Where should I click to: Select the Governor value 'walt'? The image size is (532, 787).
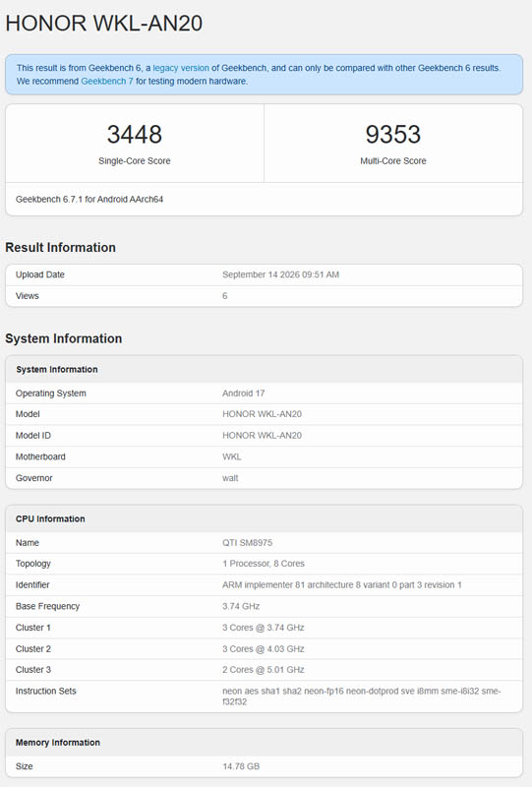point(230,478)
